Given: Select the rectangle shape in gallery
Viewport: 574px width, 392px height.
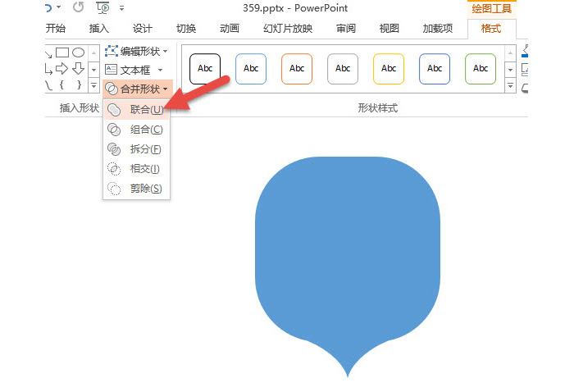Looking at the screenshot, I should click(x=62, y=52).
